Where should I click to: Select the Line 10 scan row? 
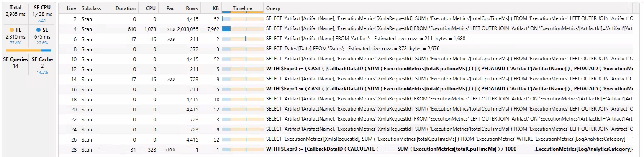point(345,59)
